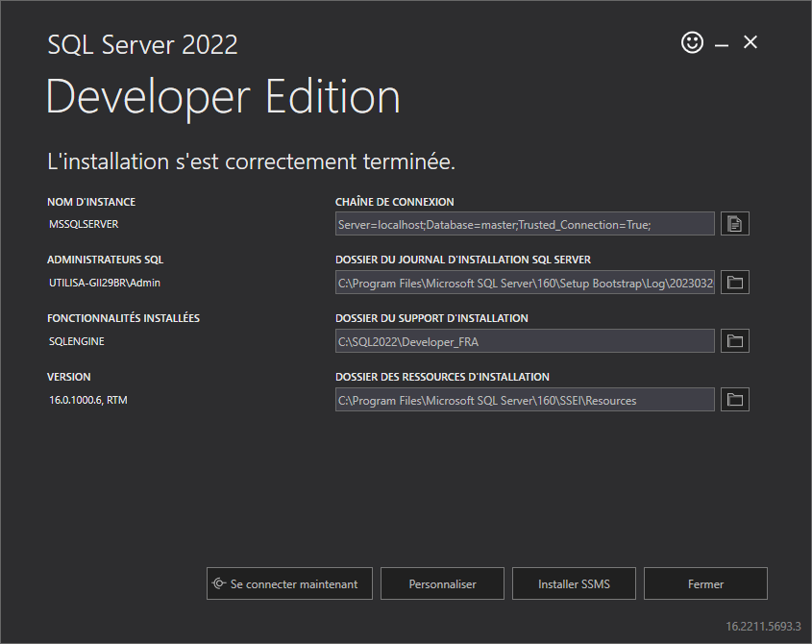Click installer build number 16.2211.5693.3
Viewport: 812px width, 644px height.
[763, 627]
